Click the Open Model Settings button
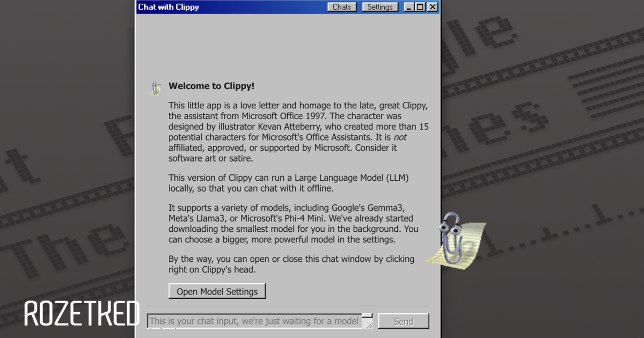Viewport: 644px width, 338px height. click(x=217, y=291)
